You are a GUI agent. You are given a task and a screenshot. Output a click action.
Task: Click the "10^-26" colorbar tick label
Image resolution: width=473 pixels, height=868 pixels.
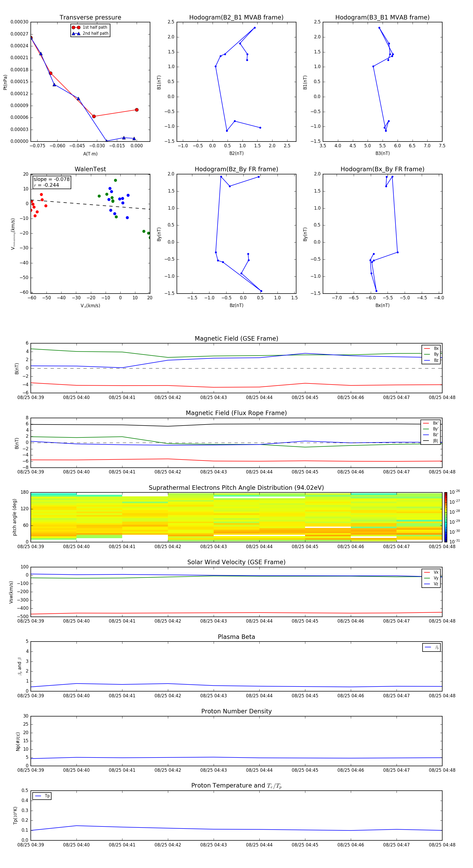pos(455,492)
